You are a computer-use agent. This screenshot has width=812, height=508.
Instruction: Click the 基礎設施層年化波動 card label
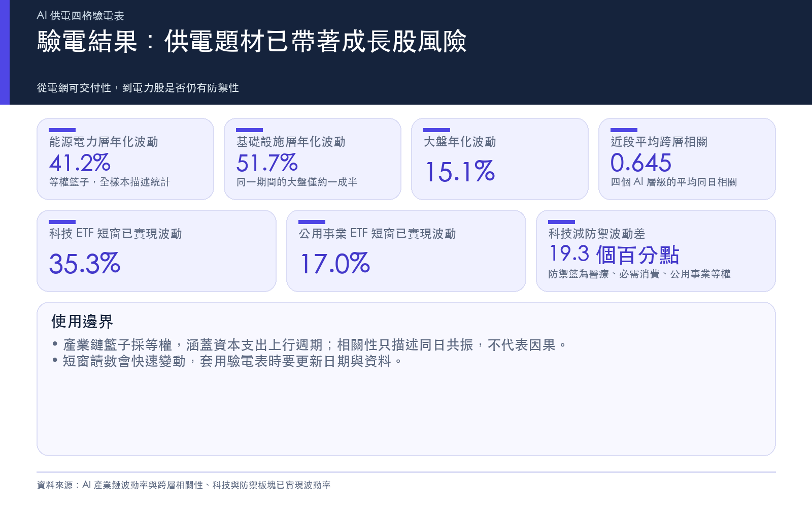click(291, 142)
